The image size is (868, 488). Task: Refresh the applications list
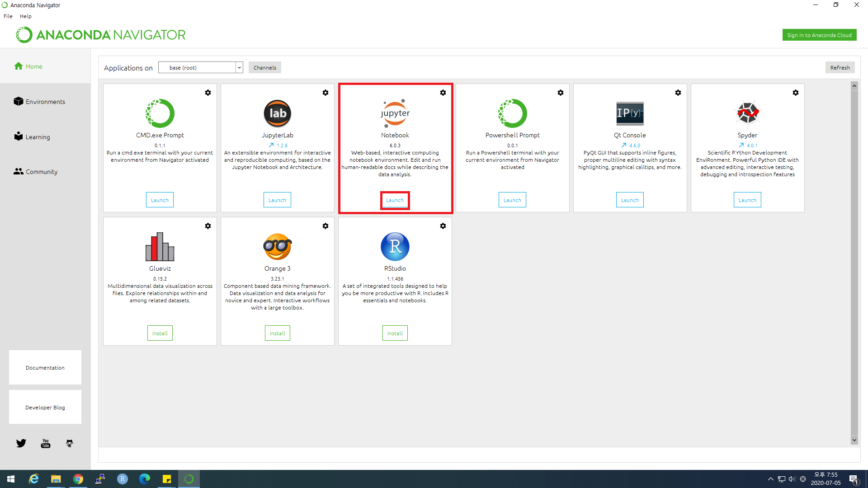coord(840,68)
